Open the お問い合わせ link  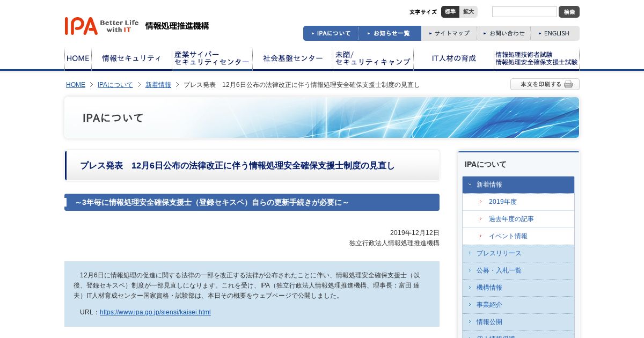(504, 33)
